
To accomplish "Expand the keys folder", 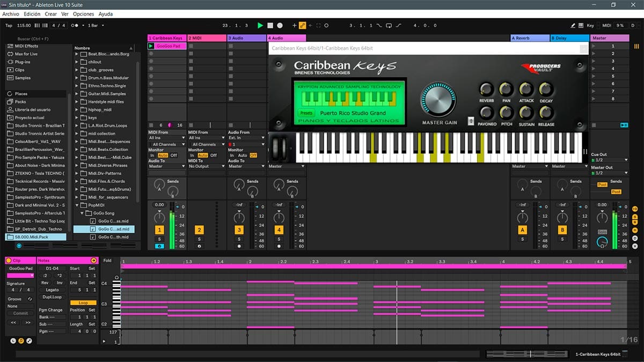I will tap(76, 118).
